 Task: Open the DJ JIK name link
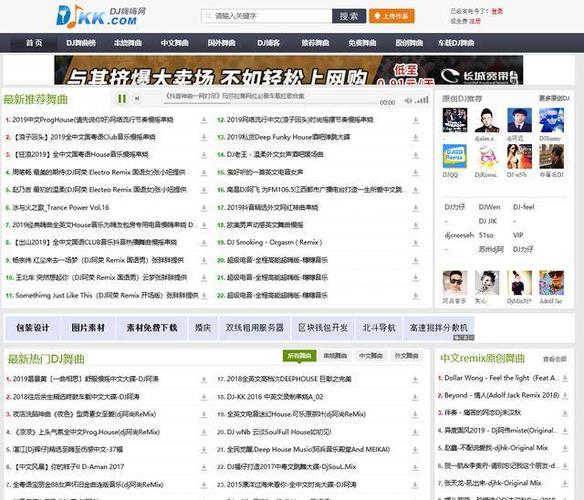pyautogui.click(x=488, y=221)
